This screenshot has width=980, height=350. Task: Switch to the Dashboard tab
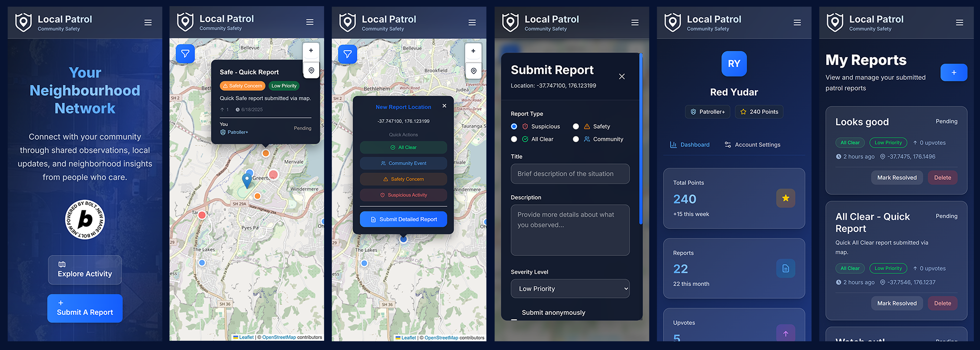[x=690, y=145]
